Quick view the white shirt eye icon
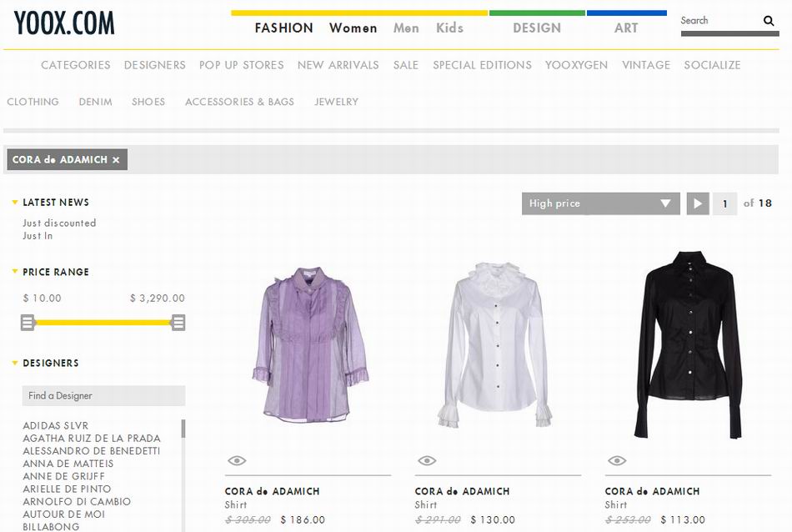This screenshot has height=532, width=792. pos(427,460)
